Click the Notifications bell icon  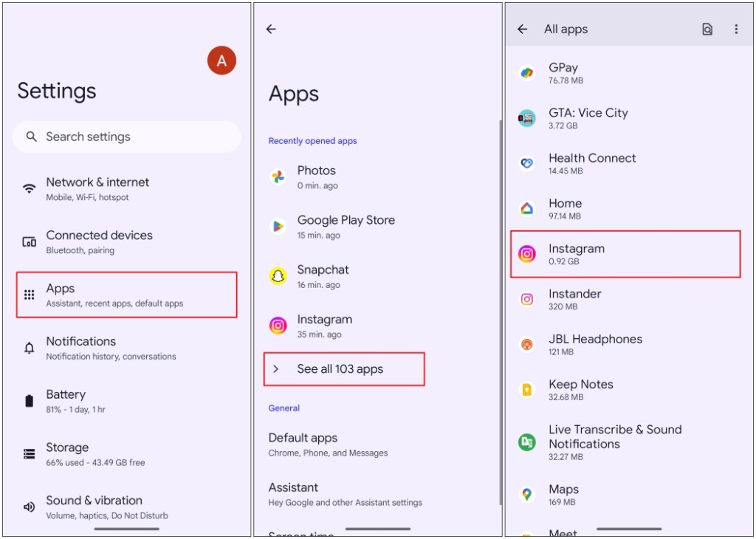30,348
